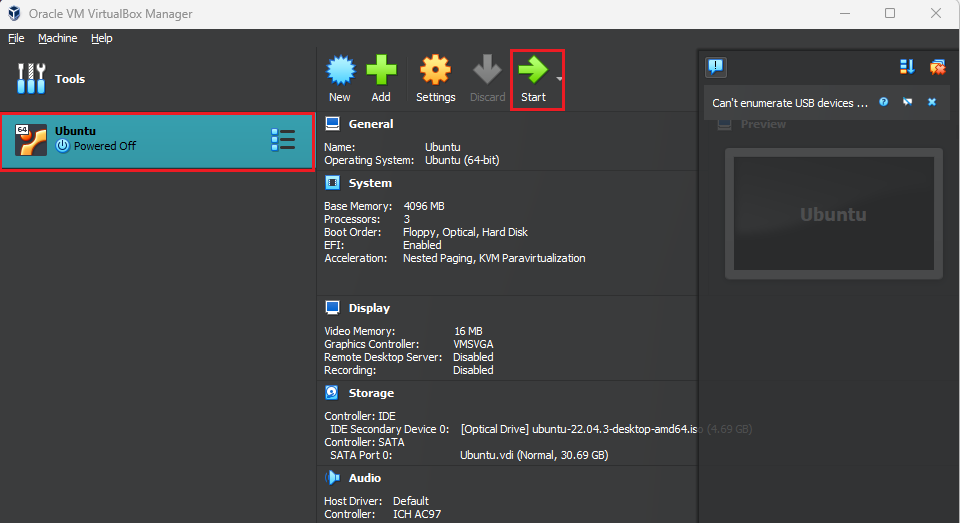Click the notification sort order icon
Screen dimensions: 960x523
click(x=907, y=66)
